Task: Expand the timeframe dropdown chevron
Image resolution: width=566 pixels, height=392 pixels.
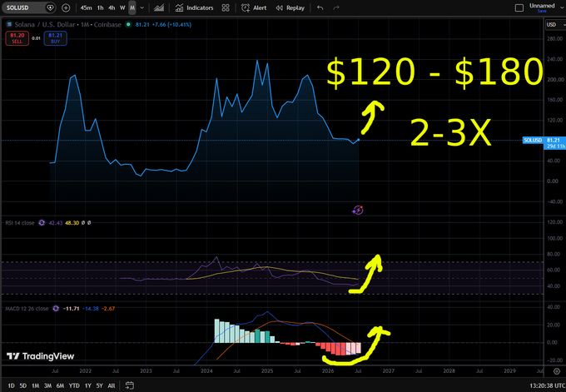Action: click(142, 7)
